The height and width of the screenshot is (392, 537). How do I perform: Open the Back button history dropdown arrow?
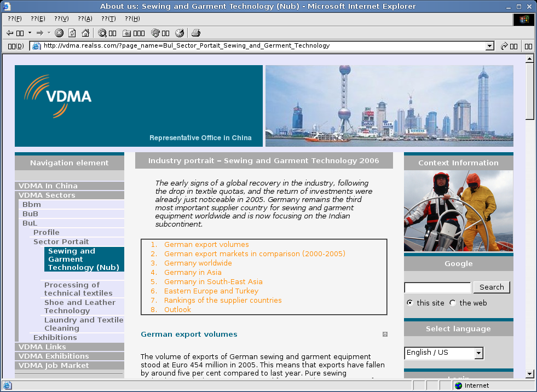[30, 33]
